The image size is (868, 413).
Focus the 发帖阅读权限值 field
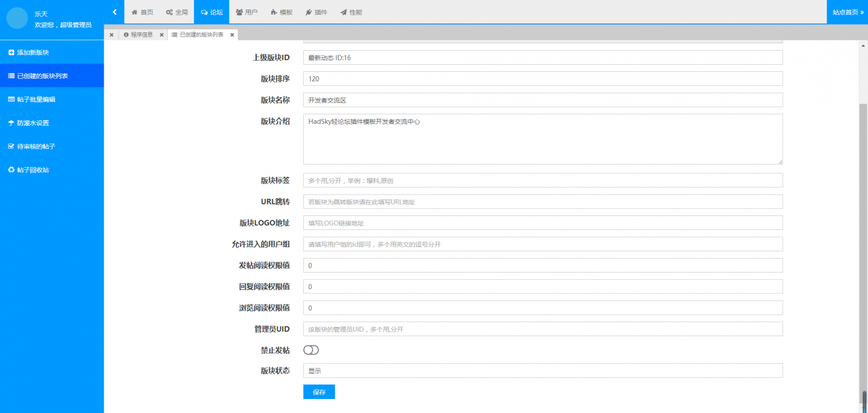(543, 265)
